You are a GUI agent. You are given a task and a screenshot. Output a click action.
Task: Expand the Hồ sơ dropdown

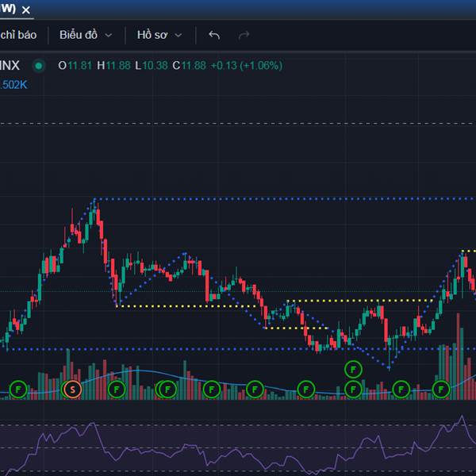[159, 35]
